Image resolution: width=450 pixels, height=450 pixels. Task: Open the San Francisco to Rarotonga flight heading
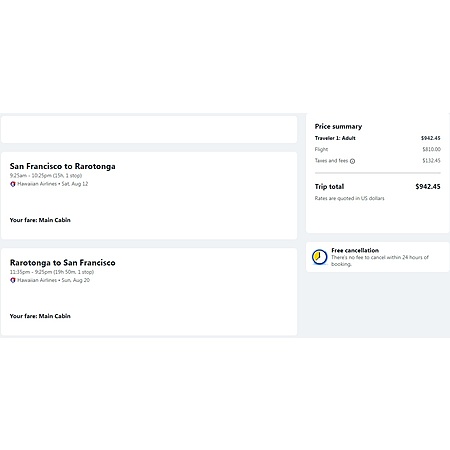[63, 166]
